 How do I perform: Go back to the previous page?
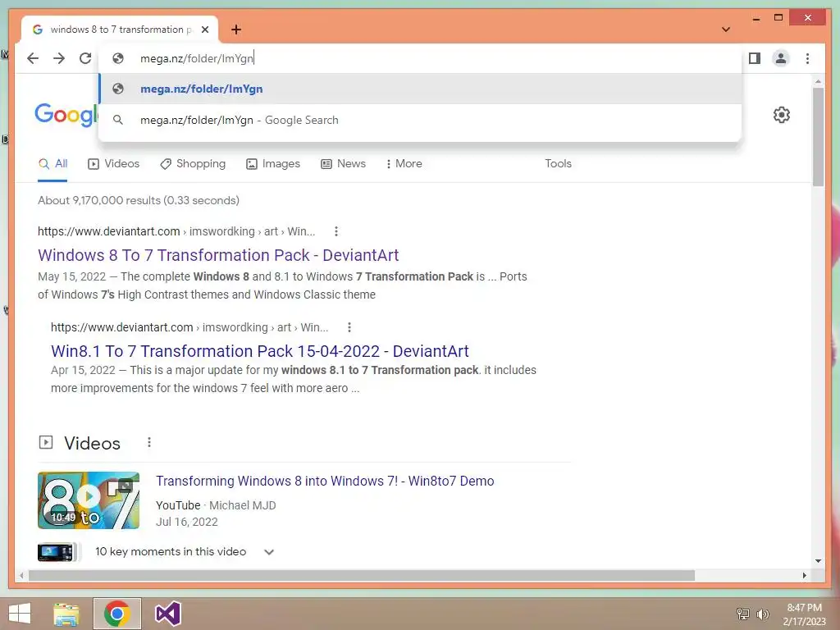coord(33,58)
